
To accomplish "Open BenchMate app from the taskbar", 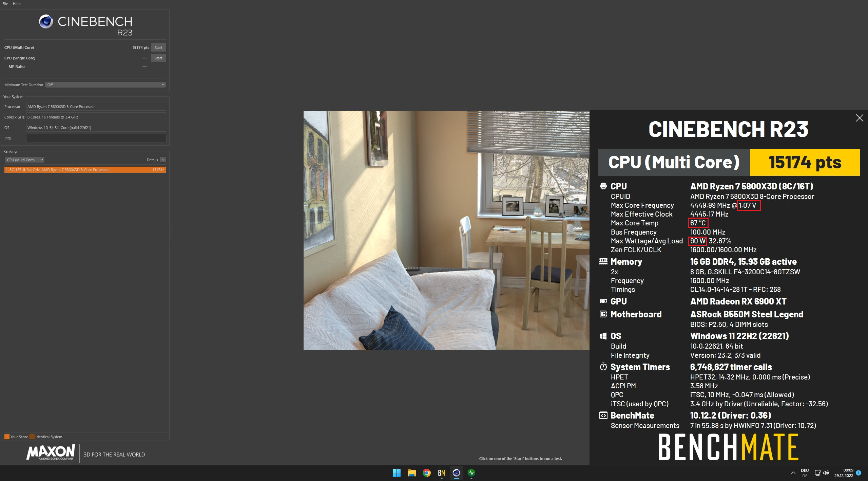I will (441, 473).
